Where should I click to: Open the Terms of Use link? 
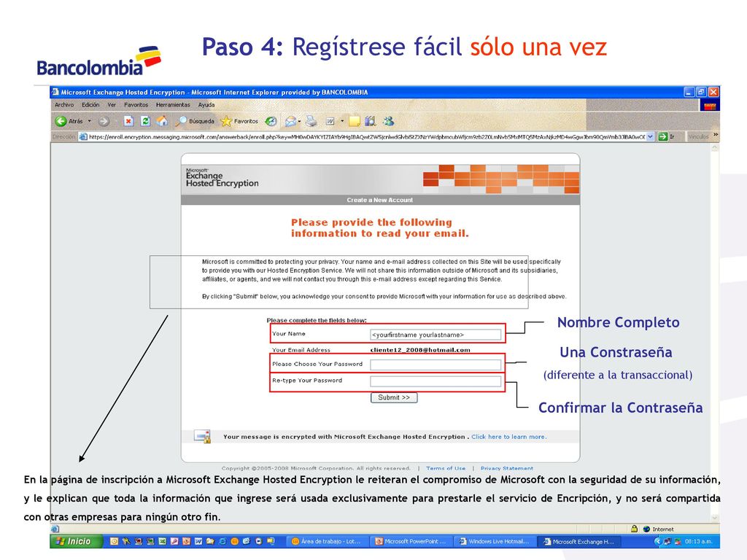446,469
